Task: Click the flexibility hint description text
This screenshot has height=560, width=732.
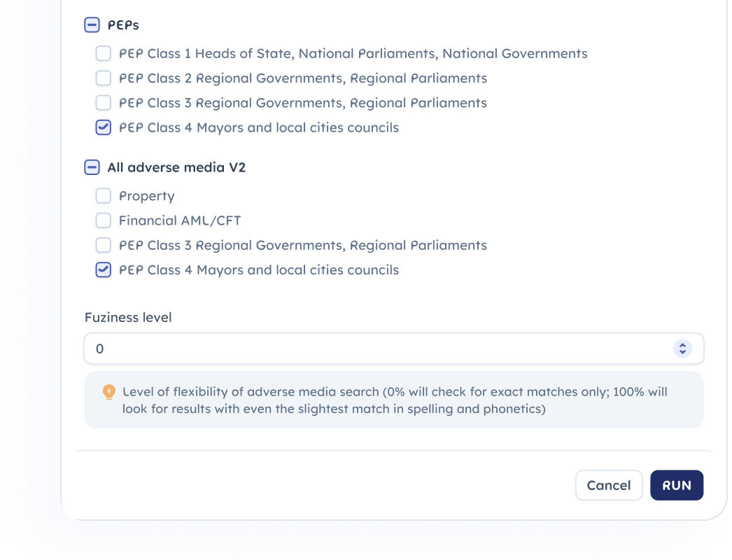Action: (x=395, y=400)
